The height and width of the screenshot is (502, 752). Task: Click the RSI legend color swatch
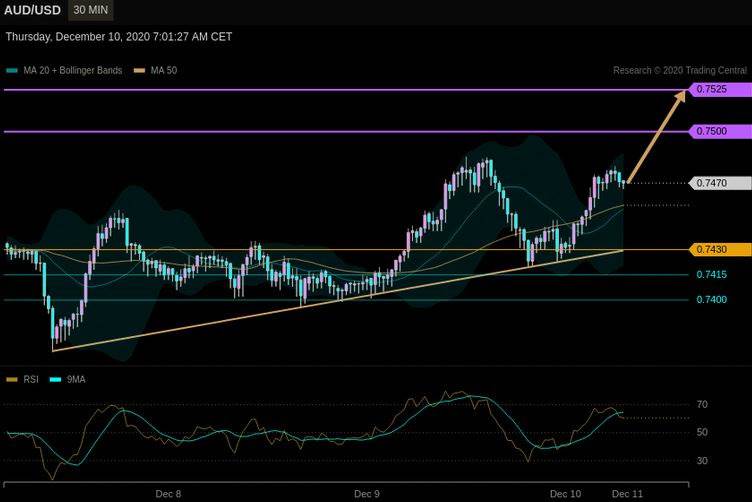pyautogui.click(x=12, y=380)
